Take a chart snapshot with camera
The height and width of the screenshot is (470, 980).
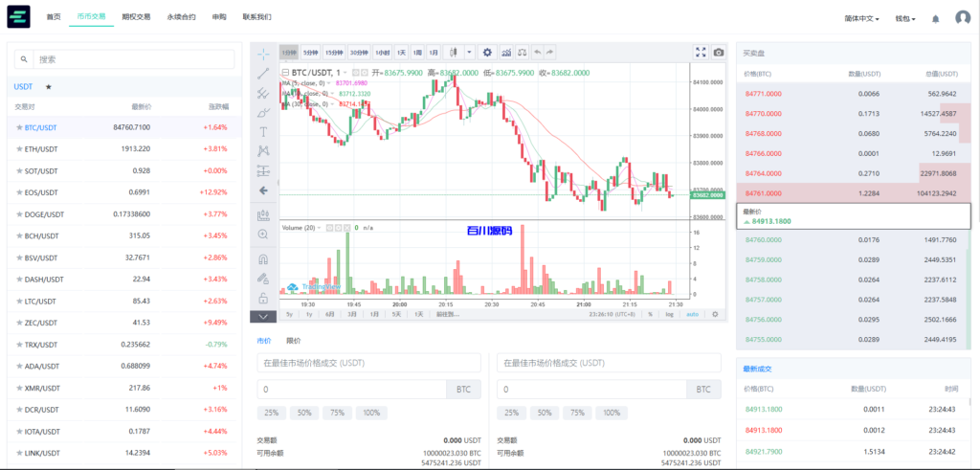click(719, 53)
